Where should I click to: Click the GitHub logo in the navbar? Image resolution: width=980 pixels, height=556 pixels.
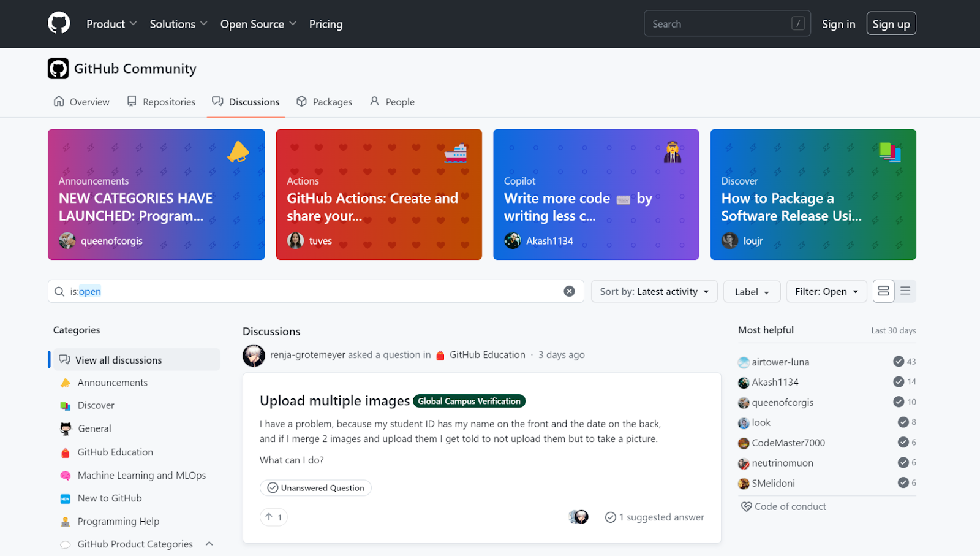[59, 23]
